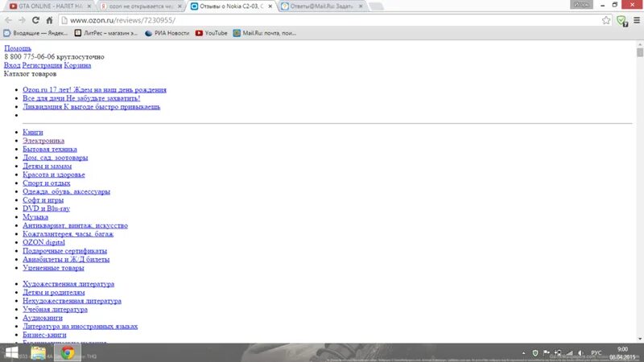This screenshot has width=644, height=362.
Task: Close the Отзывы о Nokia C2-03 tab
Action: (x=270, y=6)
